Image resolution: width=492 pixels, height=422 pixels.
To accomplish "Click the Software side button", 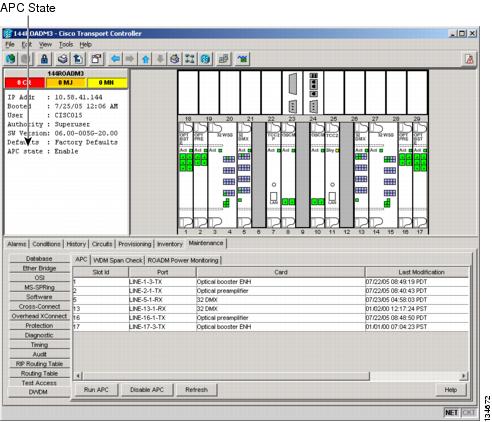I will click(39, 297).
